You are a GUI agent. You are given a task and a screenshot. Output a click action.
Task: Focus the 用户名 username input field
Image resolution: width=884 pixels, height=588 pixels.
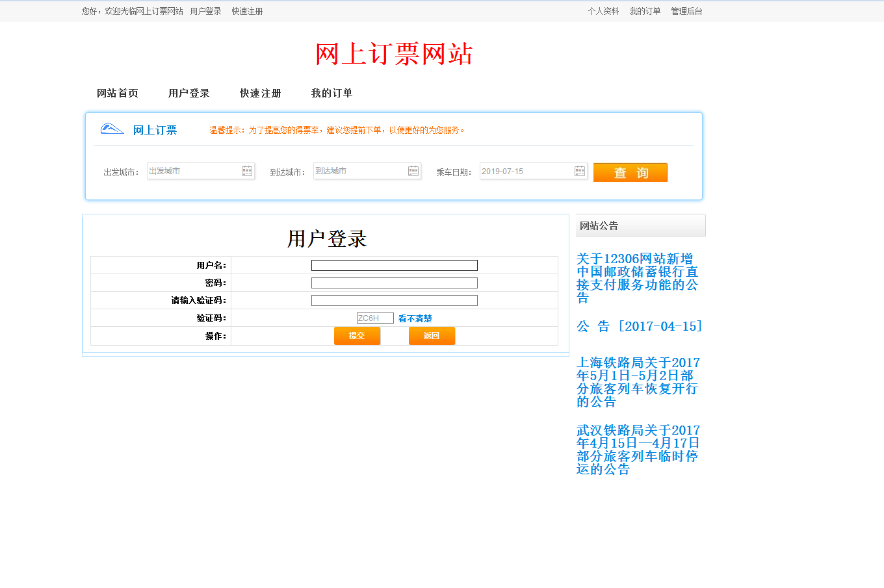394,266
